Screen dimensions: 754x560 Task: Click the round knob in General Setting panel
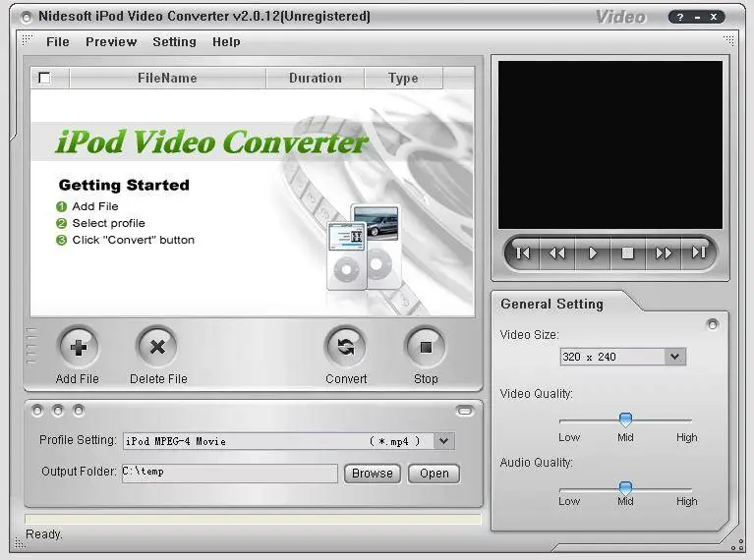coord(712,325)
